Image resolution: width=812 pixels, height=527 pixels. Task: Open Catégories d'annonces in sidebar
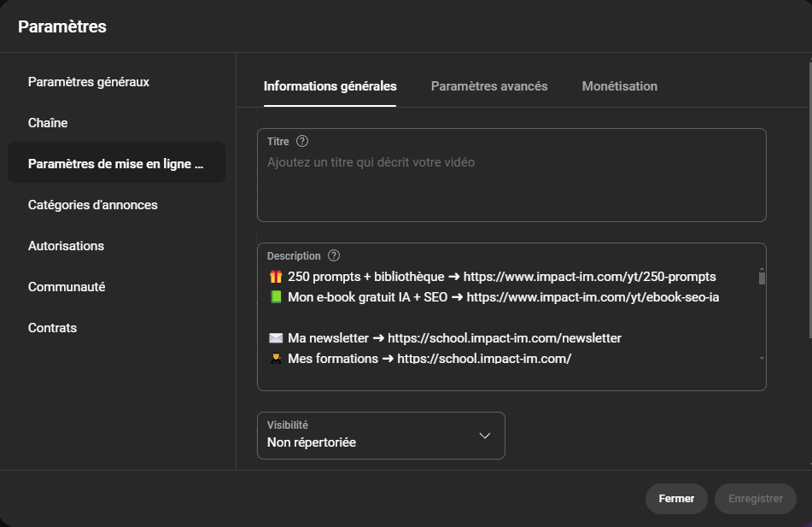coord(93,205)
